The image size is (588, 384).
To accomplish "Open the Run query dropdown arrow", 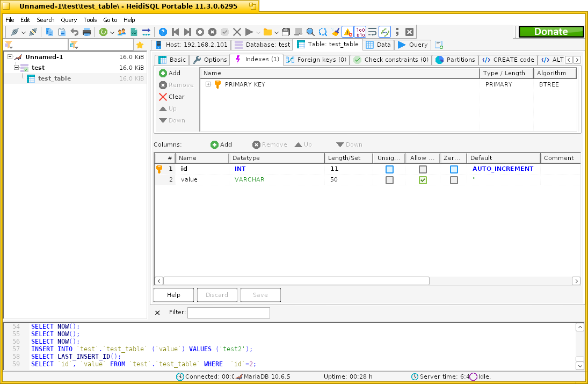I will click(258, 33).
